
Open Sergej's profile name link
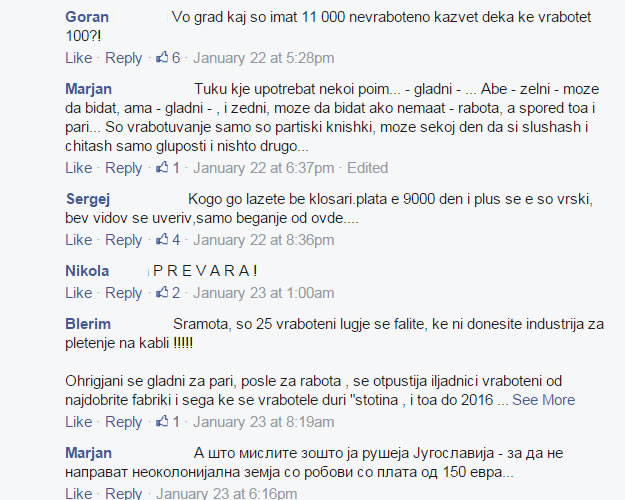click(x=88, y=199)
